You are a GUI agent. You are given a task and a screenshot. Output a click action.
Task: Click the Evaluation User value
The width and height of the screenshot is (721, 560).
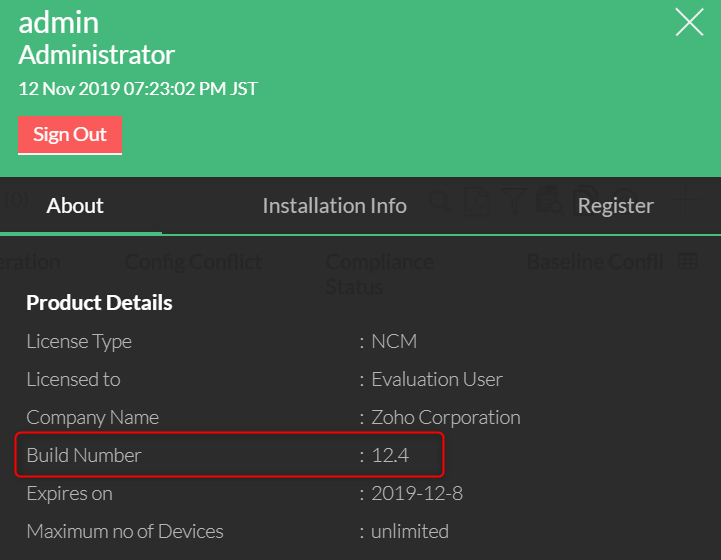pos(436,380)
